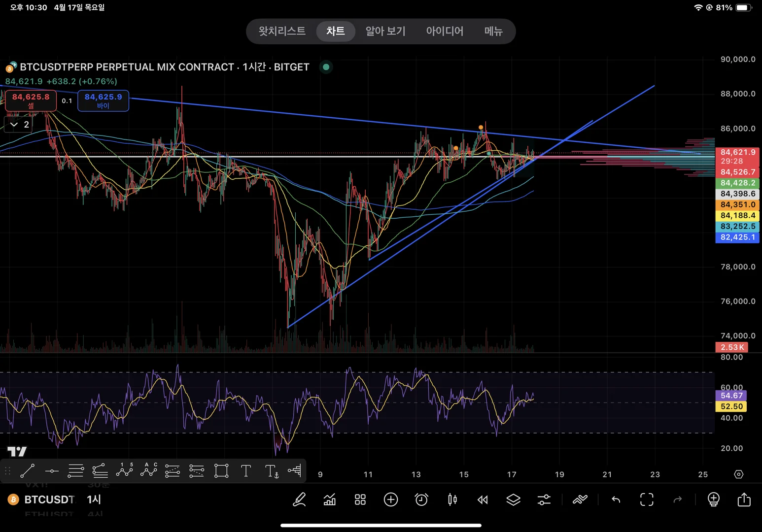Open the 메뉴 tab
Screen dimensions: 762x532
[x=493, y=31]
